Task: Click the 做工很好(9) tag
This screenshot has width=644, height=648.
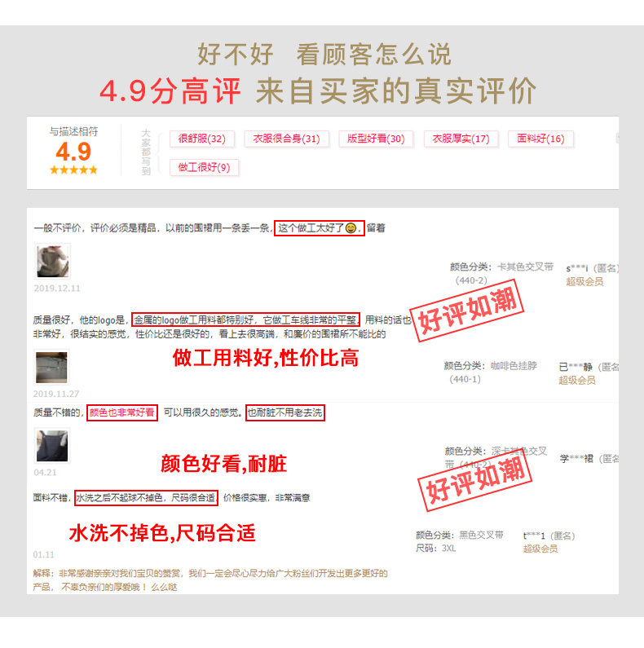Action: click(x=204, y=167)
